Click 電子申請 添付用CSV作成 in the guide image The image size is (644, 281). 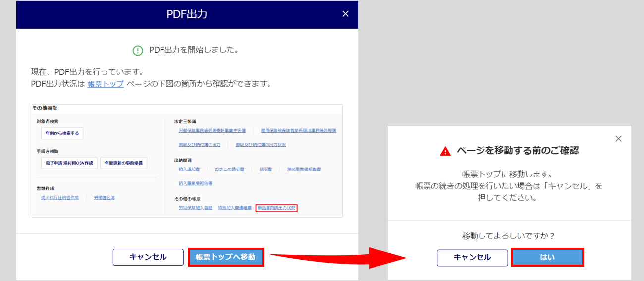[69, 163]
